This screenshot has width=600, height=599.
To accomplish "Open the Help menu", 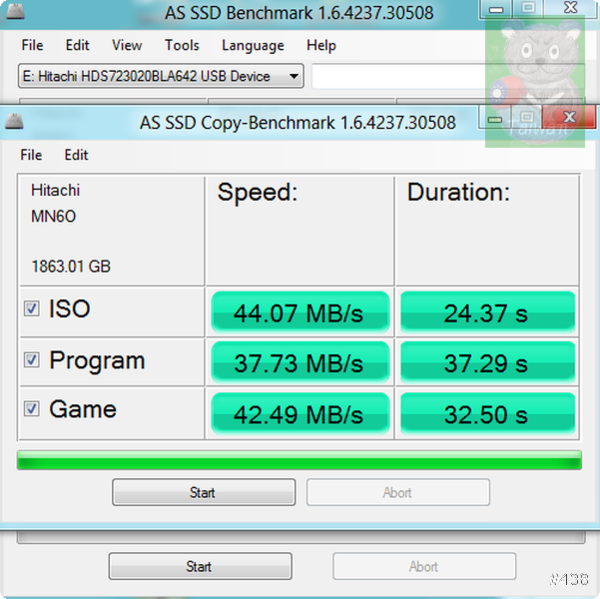I will 321,45.
